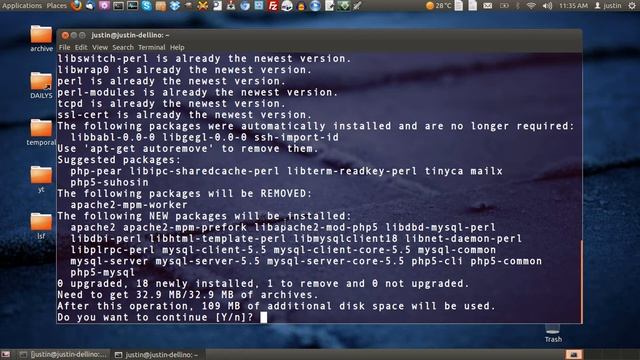This screenshot has height=360, width=640.
Task: Open the Applications menu in top panel
Action: (x=22, y=6)
